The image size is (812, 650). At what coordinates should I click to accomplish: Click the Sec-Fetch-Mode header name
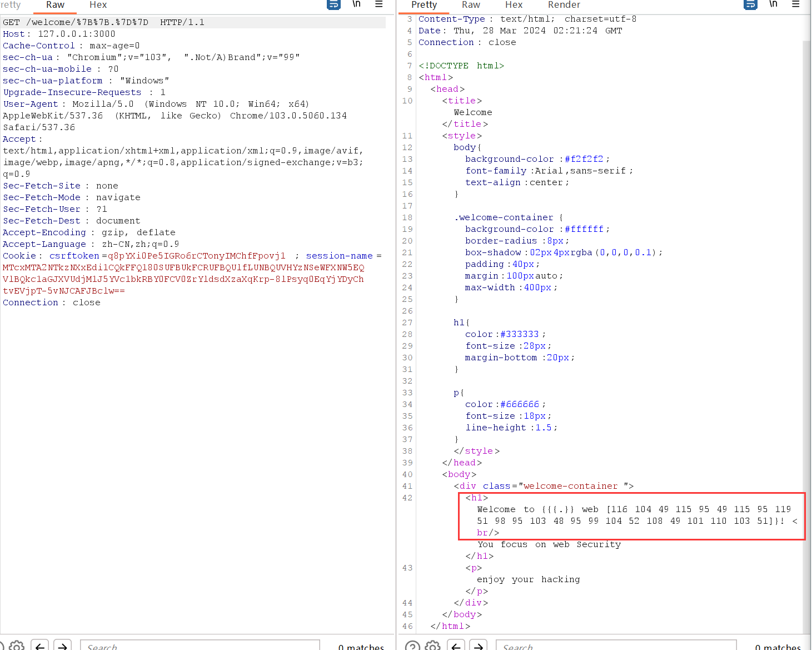point(42,197)
